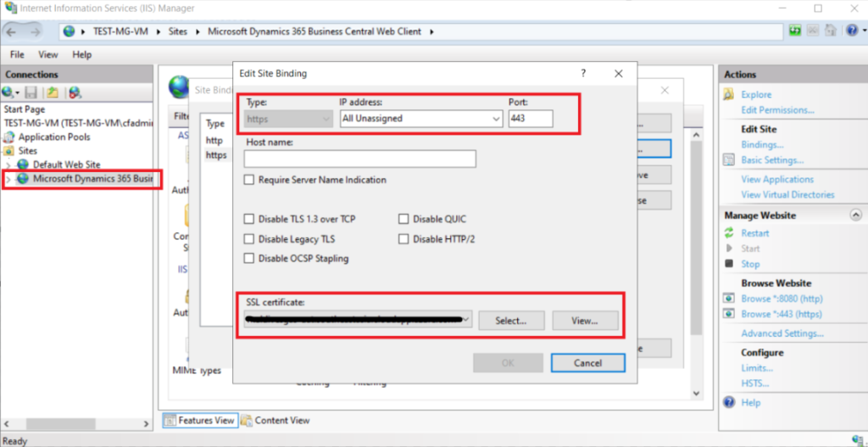Open the File menu

(x=17, y=55)
